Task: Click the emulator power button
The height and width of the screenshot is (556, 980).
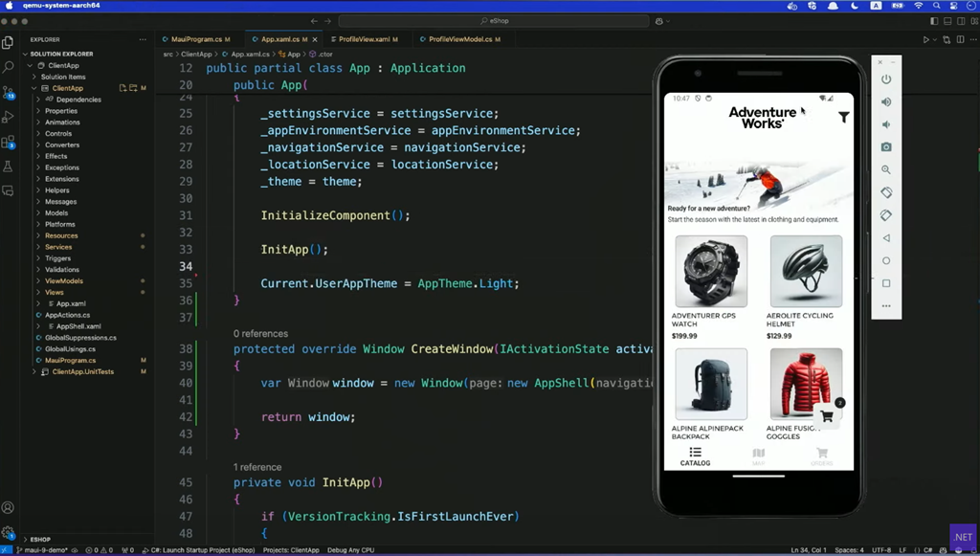Action: (886, 79)
